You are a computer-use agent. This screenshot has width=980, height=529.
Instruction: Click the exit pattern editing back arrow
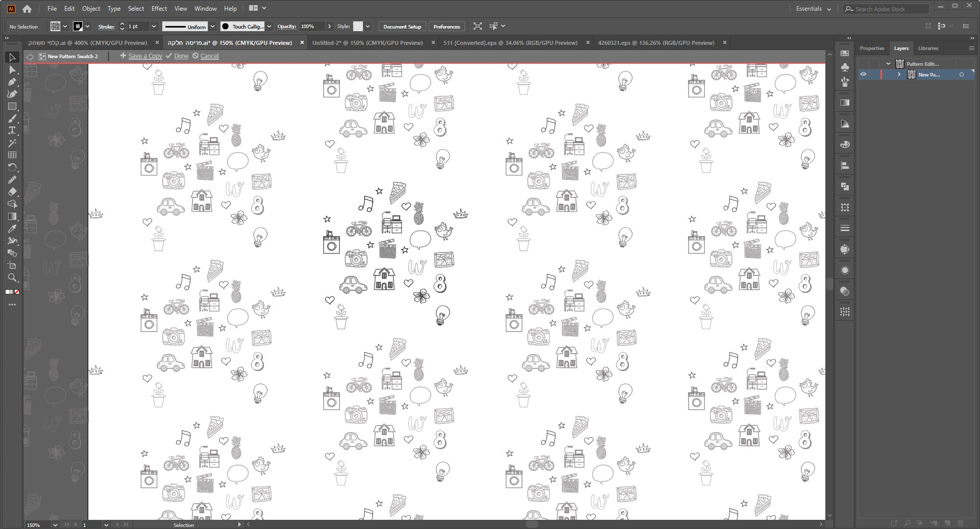(30, 56)
